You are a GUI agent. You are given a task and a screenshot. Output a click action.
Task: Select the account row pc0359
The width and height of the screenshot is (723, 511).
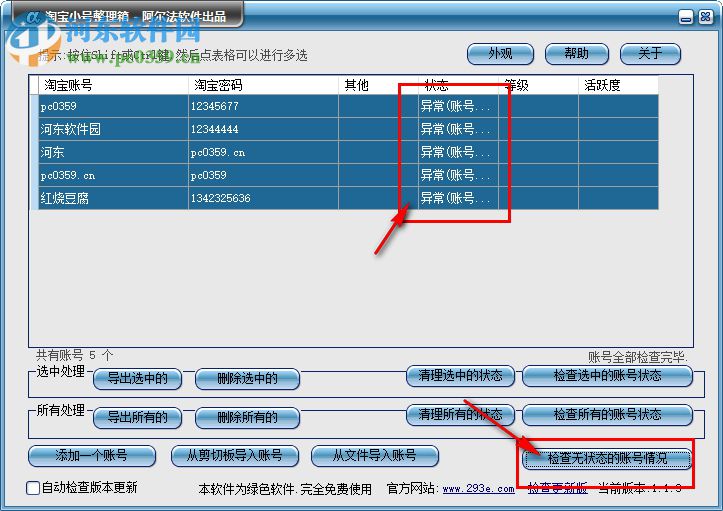tap(348, 107)
